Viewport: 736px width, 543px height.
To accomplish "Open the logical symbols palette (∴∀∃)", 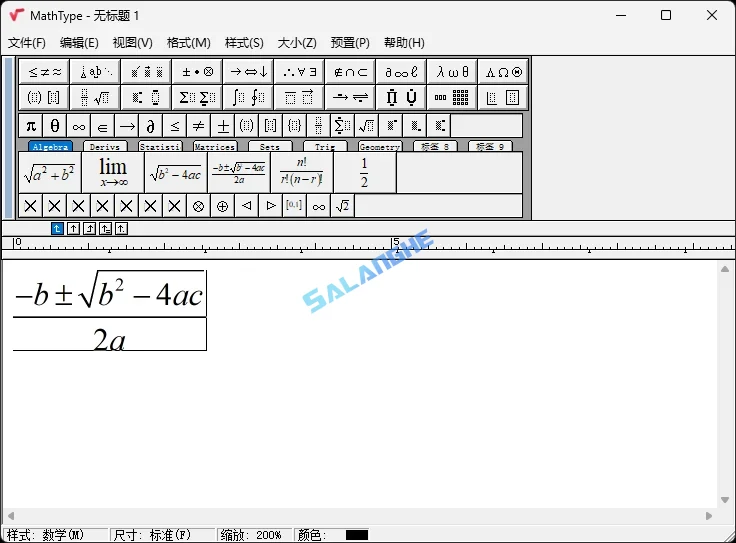I will pos(299,72).
